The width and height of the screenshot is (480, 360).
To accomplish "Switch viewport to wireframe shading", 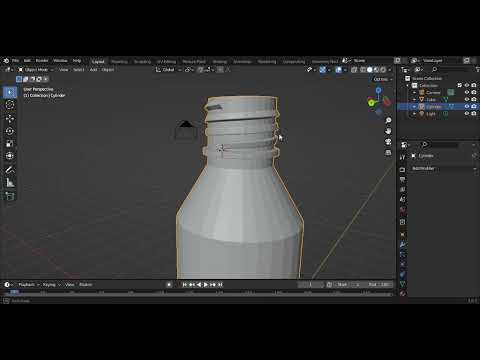I will (x=363, y=70).
